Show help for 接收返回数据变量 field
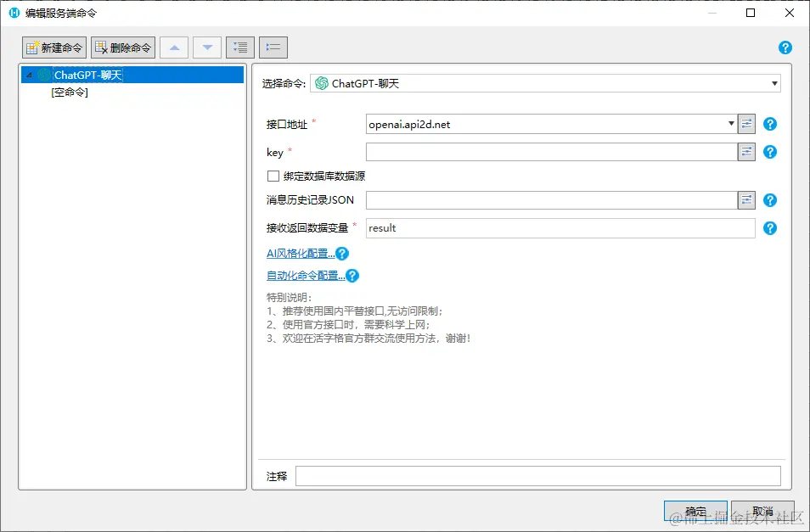810x532 pixels. (x=770, y=228)
